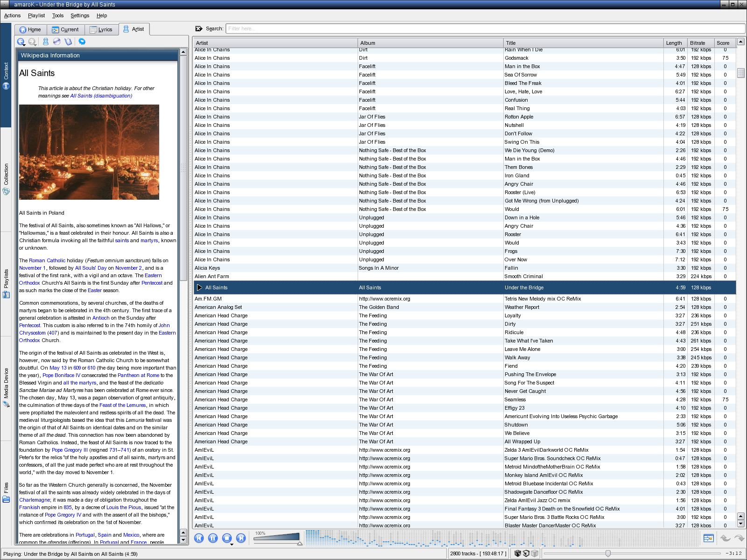Select the Weather Report track row
This screenshot has width=747, height=560.
(x=465, y=307)
